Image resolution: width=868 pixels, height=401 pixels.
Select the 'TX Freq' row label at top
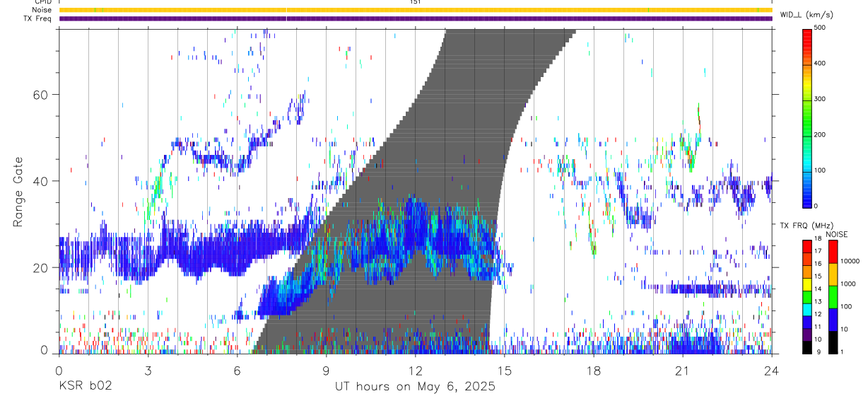click(38, 18)
